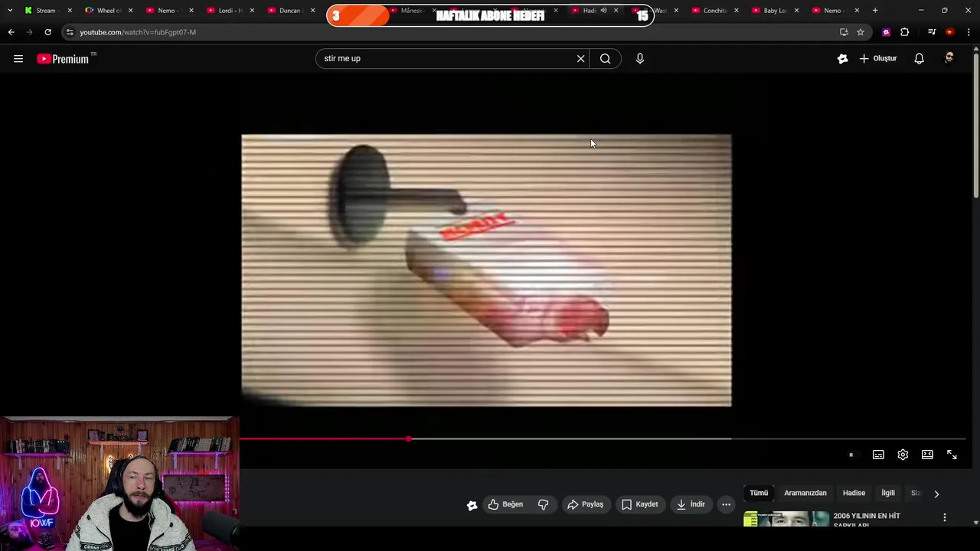Switch to the Lordi tab
Image resolution: width=980 pixels, height=551 pixels.
(x=228, y=11)
